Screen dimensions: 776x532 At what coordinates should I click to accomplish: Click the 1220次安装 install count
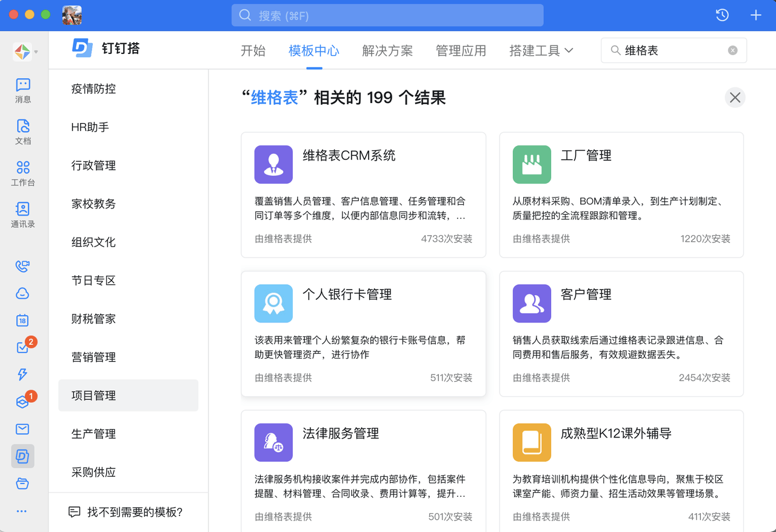[x=705, y=239]
